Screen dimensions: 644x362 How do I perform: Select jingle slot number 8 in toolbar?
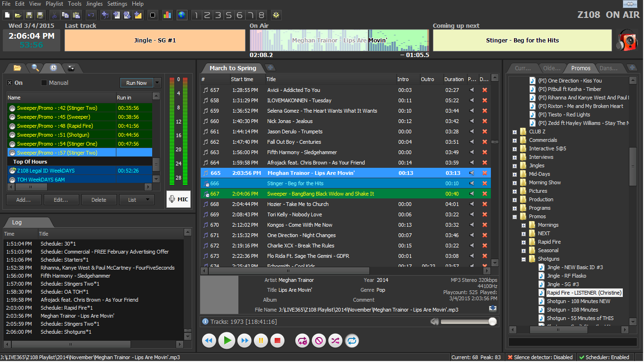click(x=261, y=16)
